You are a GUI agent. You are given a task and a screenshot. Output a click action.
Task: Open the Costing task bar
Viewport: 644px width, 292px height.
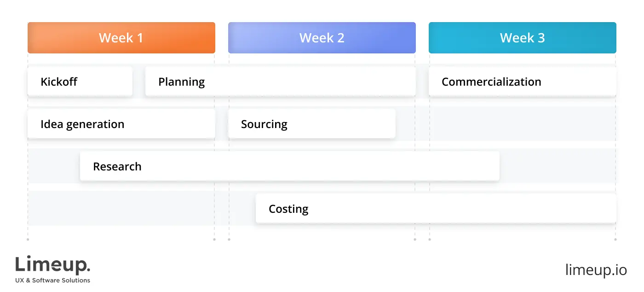436,209
